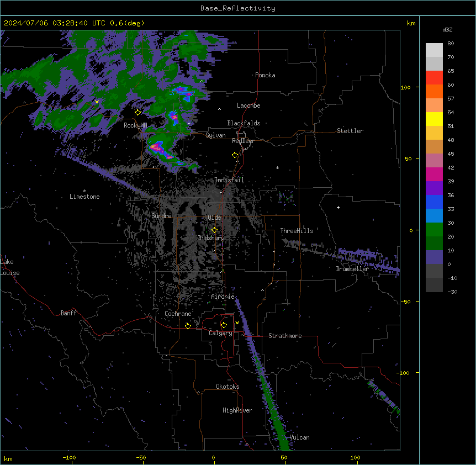The height and width of the screenshot is (465, 476).
Task: Pick the red 60-65 dBZ swatch
Action: 434,78
